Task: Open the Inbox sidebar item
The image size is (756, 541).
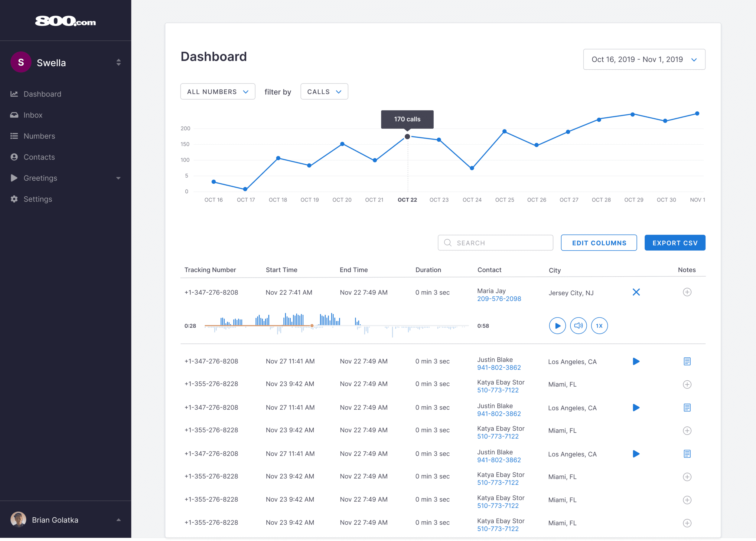Action: (x=33, y=115)
